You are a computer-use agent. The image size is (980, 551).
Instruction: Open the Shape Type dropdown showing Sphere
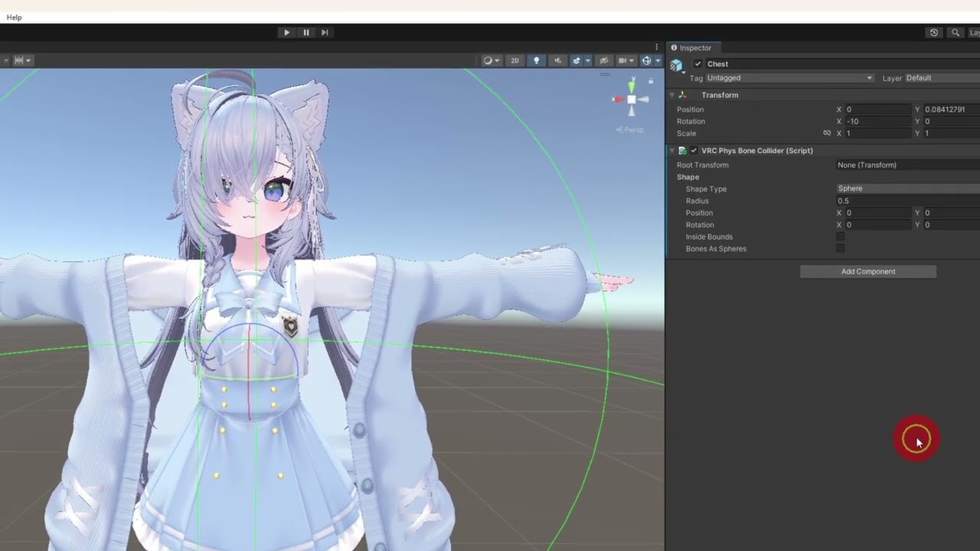pos(907,188)
